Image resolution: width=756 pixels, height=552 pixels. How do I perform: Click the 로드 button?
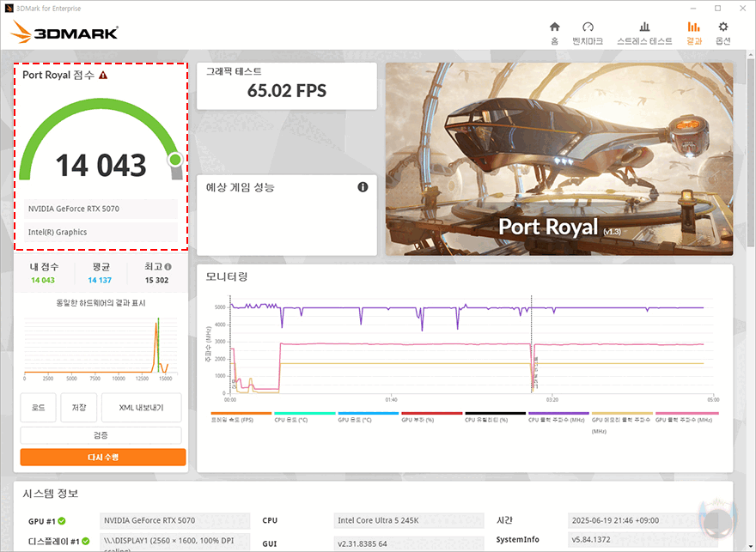pyautogui.click(x=38, y=408)
